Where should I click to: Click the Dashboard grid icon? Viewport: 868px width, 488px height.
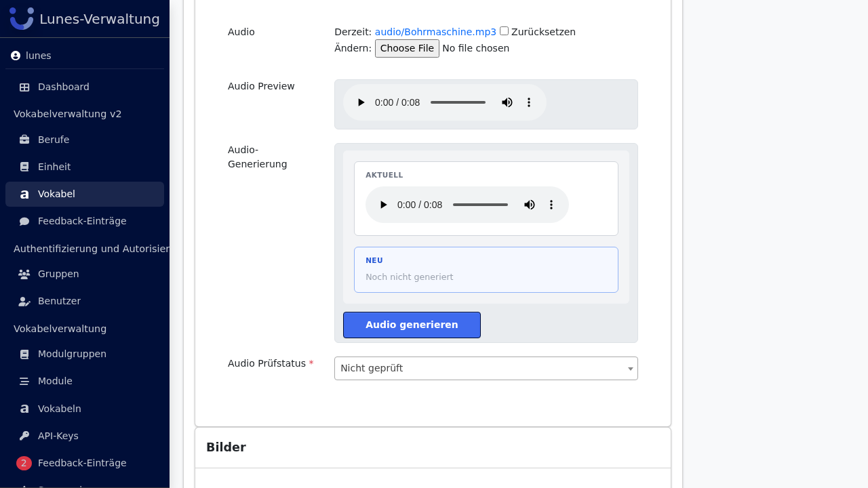click(24, 87)
